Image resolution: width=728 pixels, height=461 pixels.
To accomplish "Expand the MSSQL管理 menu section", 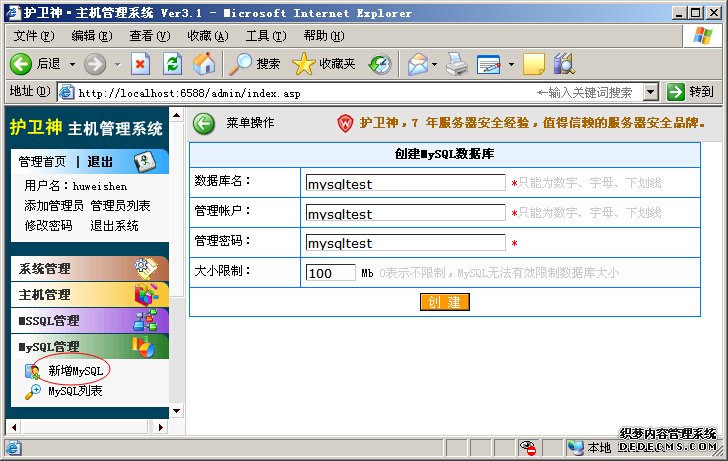I will [x=90, y=320].
